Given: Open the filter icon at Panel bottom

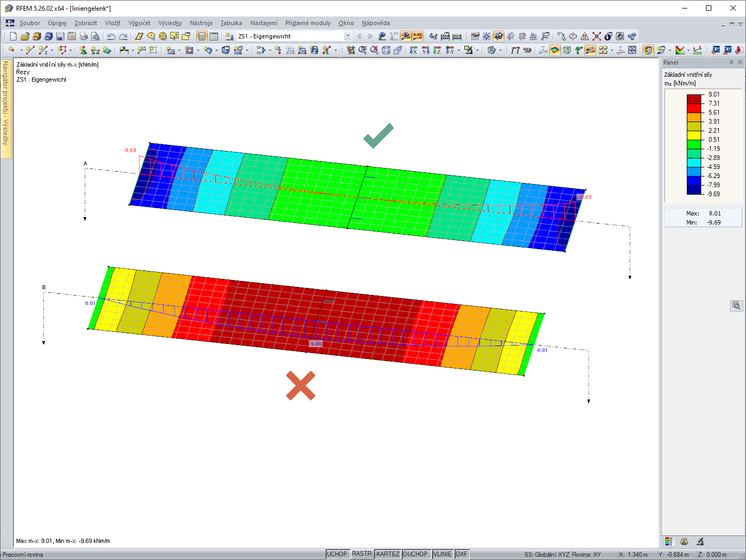Looking at the screenshot, I should tap(700, 541).
